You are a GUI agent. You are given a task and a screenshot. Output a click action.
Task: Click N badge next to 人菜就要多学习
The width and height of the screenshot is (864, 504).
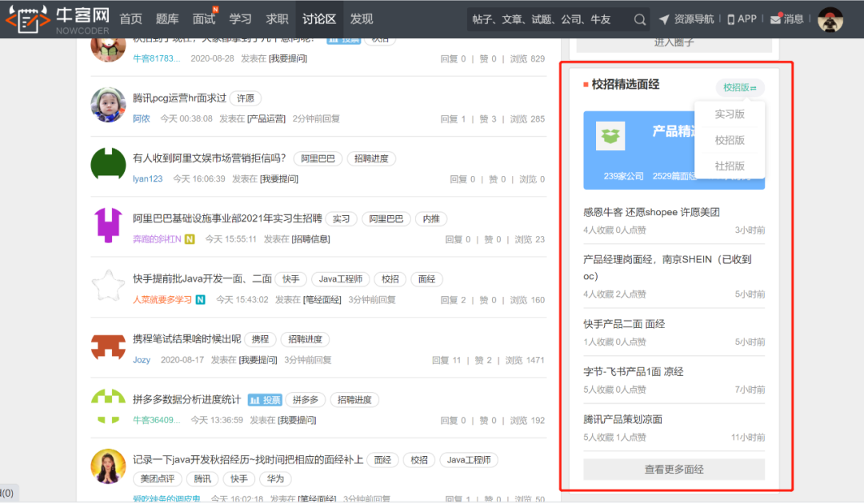[201, 300]
